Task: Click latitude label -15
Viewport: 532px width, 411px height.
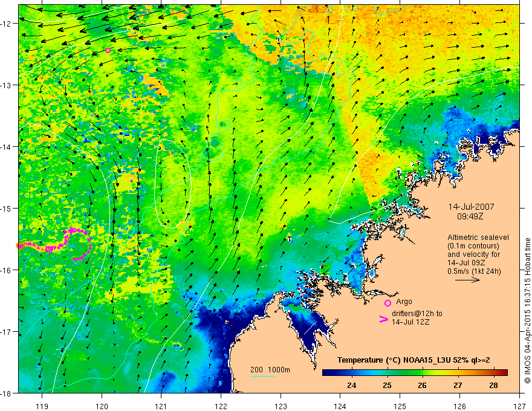Action: click(6, 208)
